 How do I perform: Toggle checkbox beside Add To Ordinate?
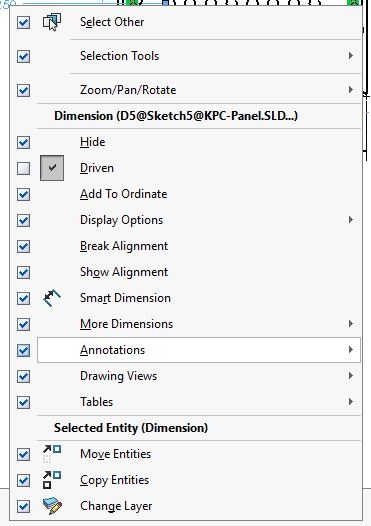tap(23, 194)
